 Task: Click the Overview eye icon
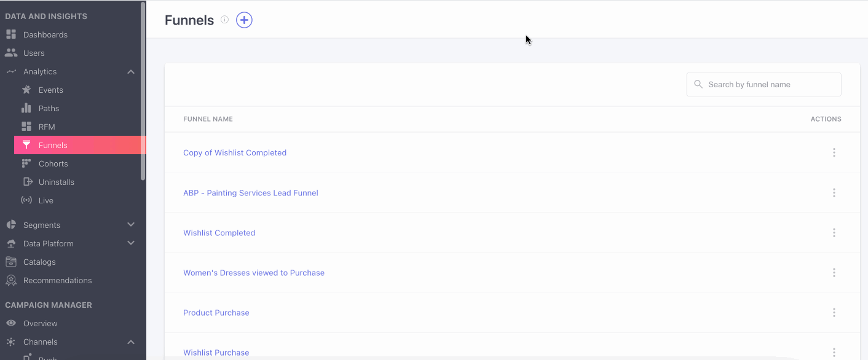(10, 323)
